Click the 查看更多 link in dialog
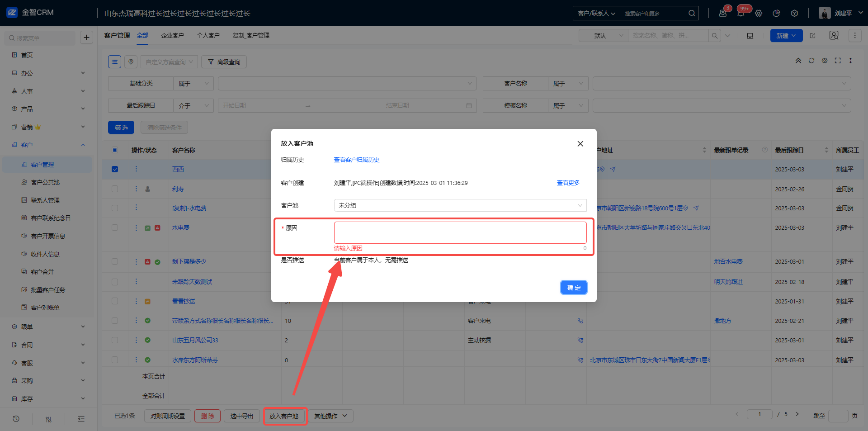This screenshot has height=431, width=868. (x=568, y=183)
